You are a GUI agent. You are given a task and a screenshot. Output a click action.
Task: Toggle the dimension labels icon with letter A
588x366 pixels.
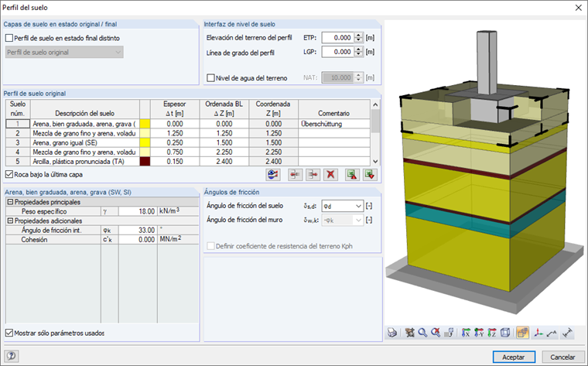click(551, 333)
